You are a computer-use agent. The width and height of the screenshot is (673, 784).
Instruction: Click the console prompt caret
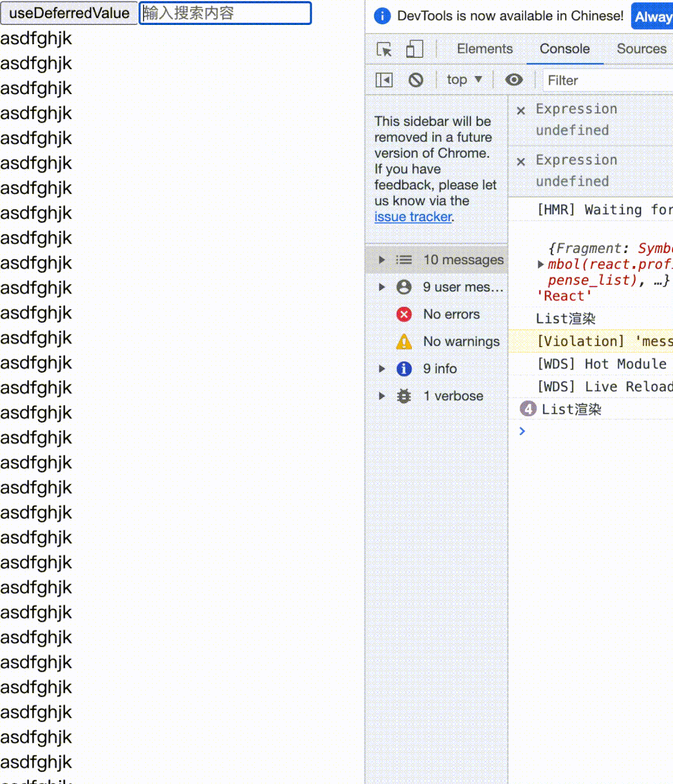522,431
